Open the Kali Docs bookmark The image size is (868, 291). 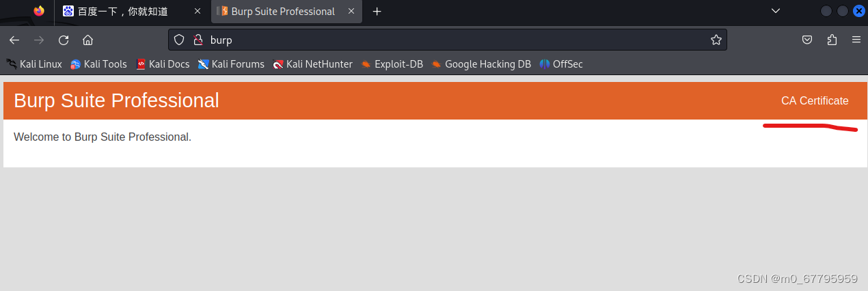tap(163, 64)
